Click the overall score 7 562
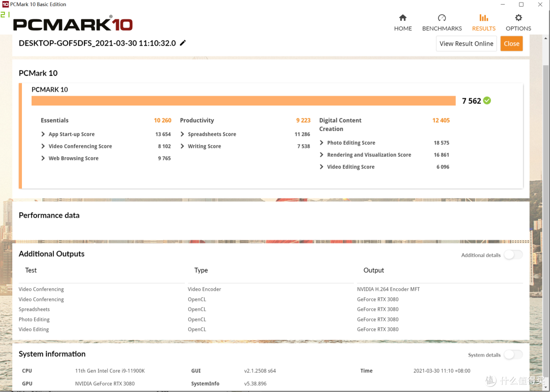The image size is (550, 392). click(x=472, y=101)
